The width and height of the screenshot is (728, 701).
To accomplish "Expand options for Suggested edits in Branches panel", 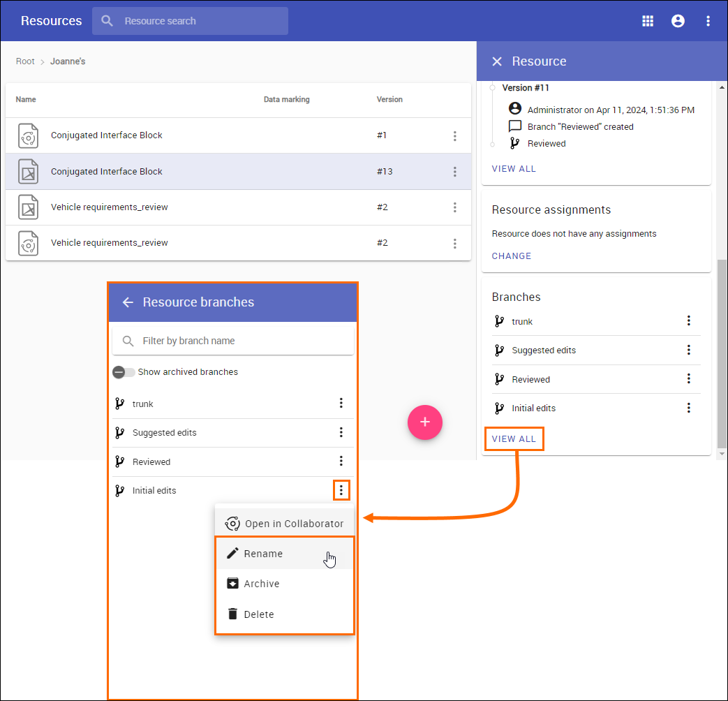I will 688,350.
